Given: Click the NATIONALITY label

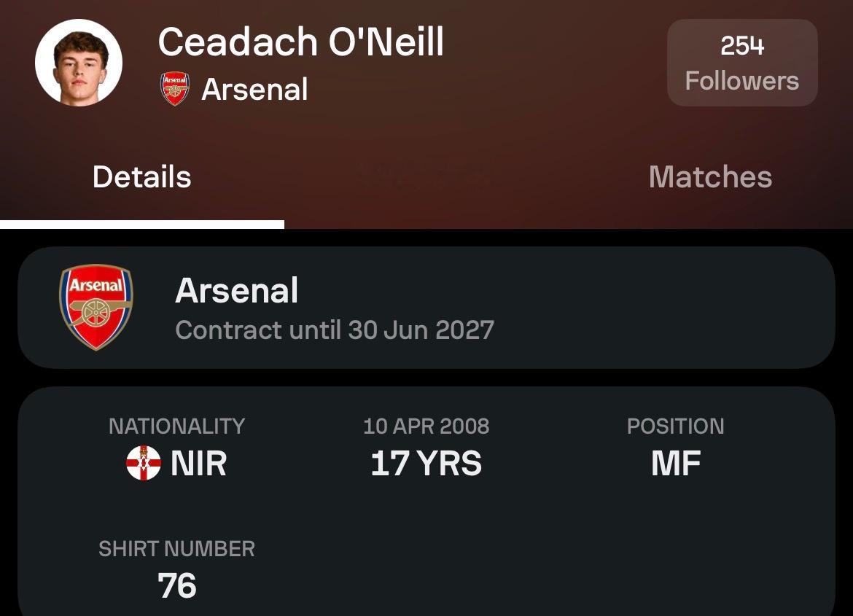Looking at the screenshot, I should coord(176,426).
